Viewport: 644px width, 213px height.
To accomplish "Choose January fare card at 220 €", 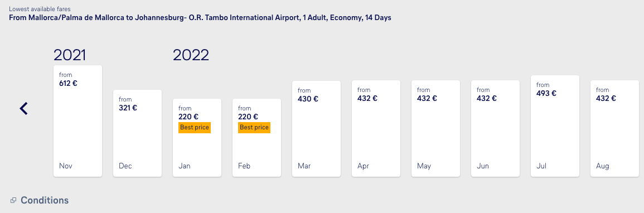I will point(197,138).
